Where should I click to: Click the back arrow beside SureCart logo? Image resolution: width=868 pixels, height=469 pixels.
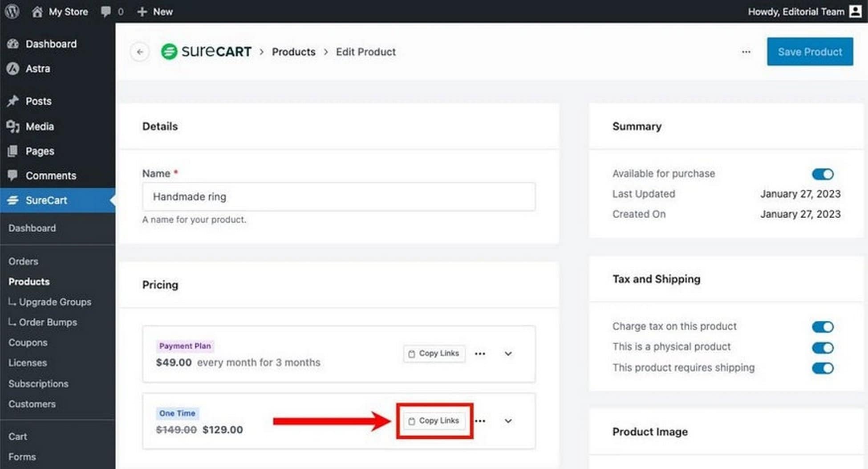coord(140,52)
